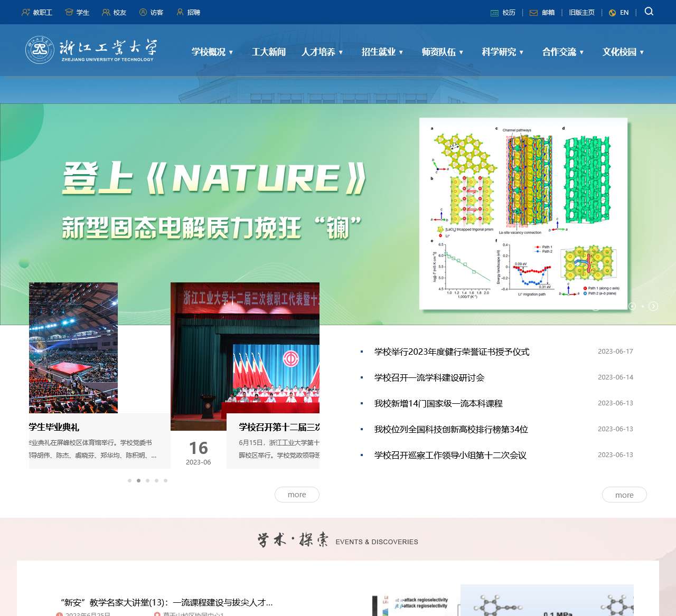The image size is (676, 616).
Task: Go to the Zhejiang University of Technology logo homepage
Action: point(91,50)
